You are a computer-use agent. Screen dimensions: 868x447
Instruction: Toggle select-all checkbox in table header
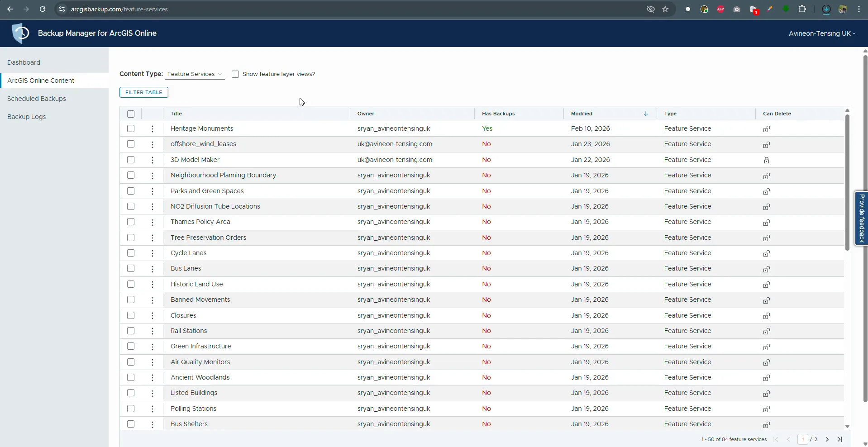131,114
